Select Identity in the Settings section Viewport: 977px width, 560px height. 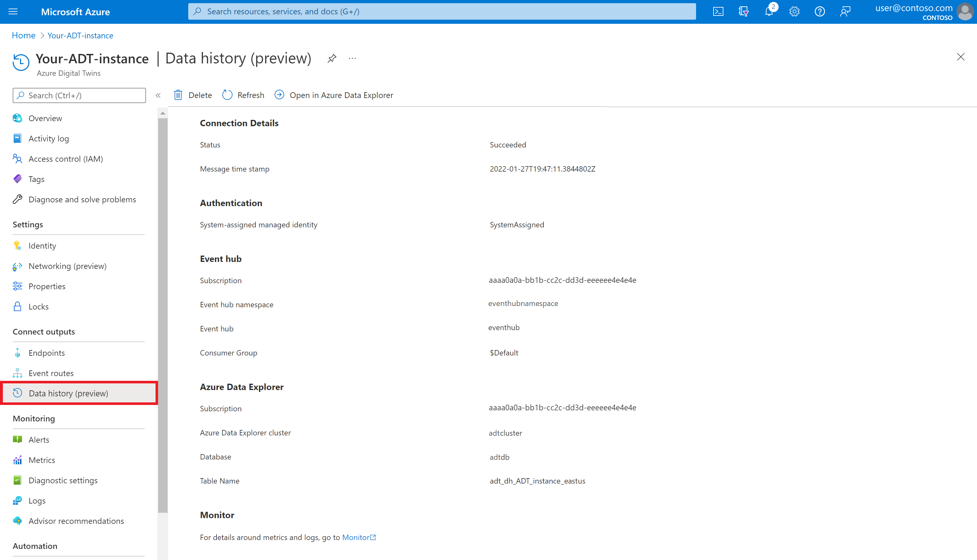coord(42,245)
